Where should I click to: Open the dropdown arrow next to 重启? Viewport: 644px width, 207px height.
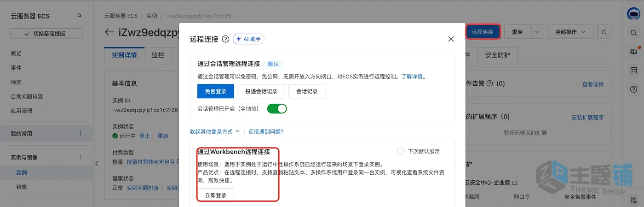[537, 32]
